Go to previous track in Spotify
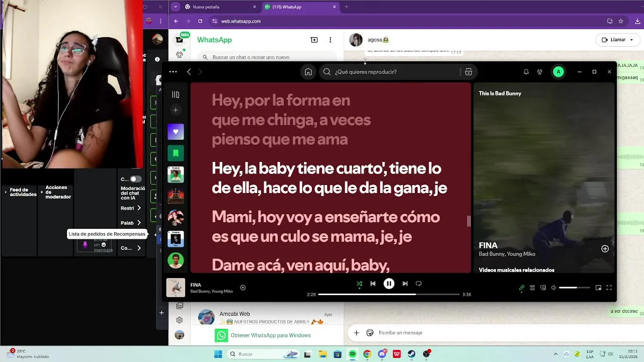This screenshot has width=644, height=362. click(x=373, y=284)
